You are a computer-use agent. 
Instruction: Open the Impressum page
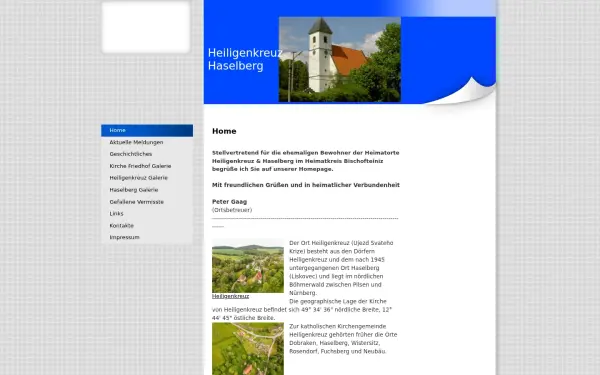(147, 237)
